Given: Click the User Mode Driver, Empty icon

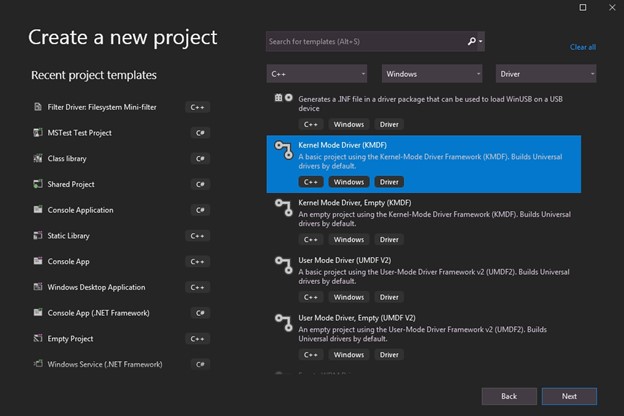Looking at the screenshot, I should coord(284,323).
